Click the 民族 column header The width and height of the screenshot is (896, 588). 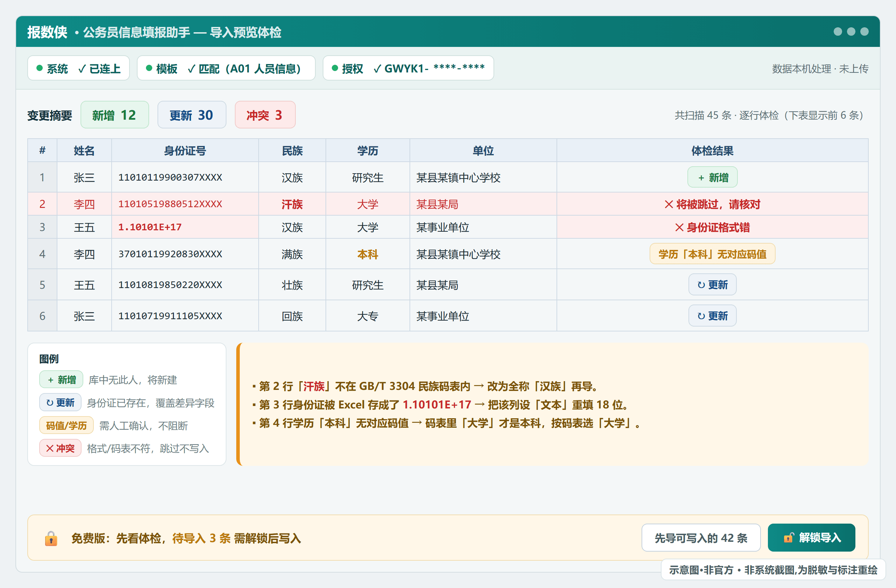(292, 150)
